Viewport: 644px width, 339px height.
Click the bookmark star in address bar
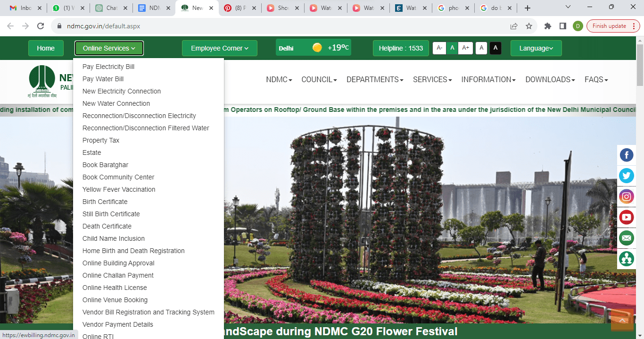tap(528, 26)
